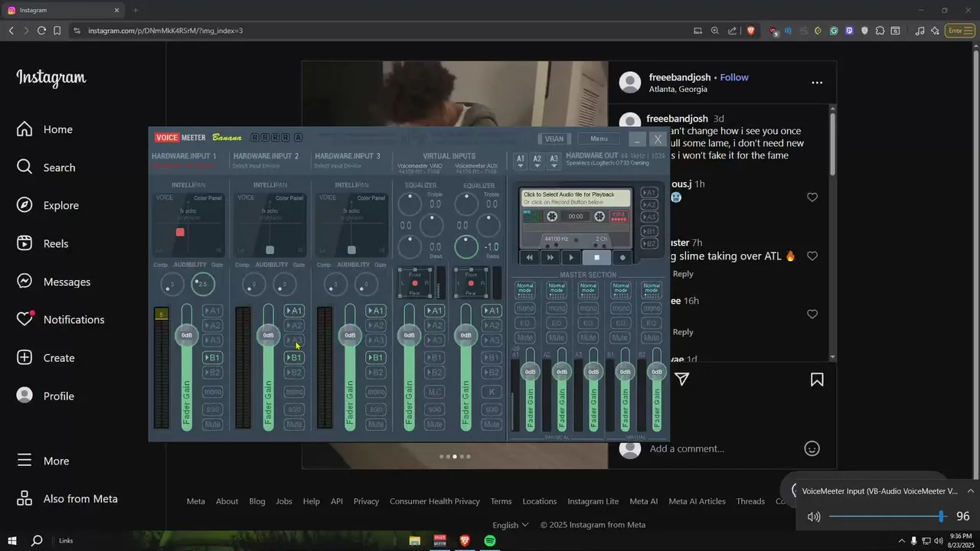Mute Hardware Input 1 strip
The image size is (980, 551).
pyautogui.click(x=212, y=424)
